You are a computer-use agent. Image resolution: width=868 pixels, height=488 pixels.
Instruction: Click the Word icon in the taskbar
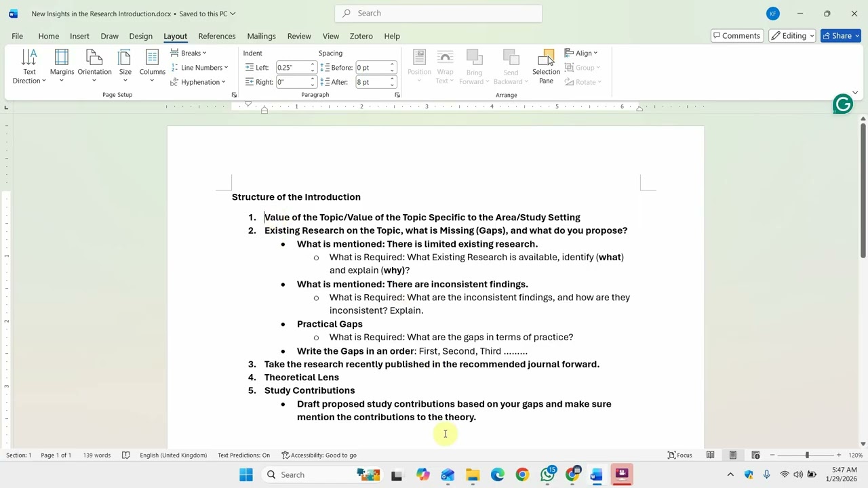pyautogui.click(x=597, y=474)
